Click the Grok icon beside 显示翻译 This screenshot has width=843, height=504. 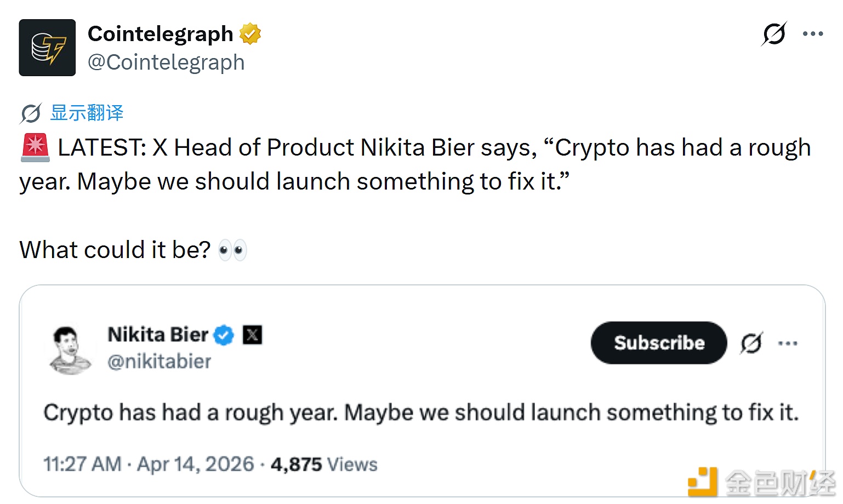[x=31, y=113]
